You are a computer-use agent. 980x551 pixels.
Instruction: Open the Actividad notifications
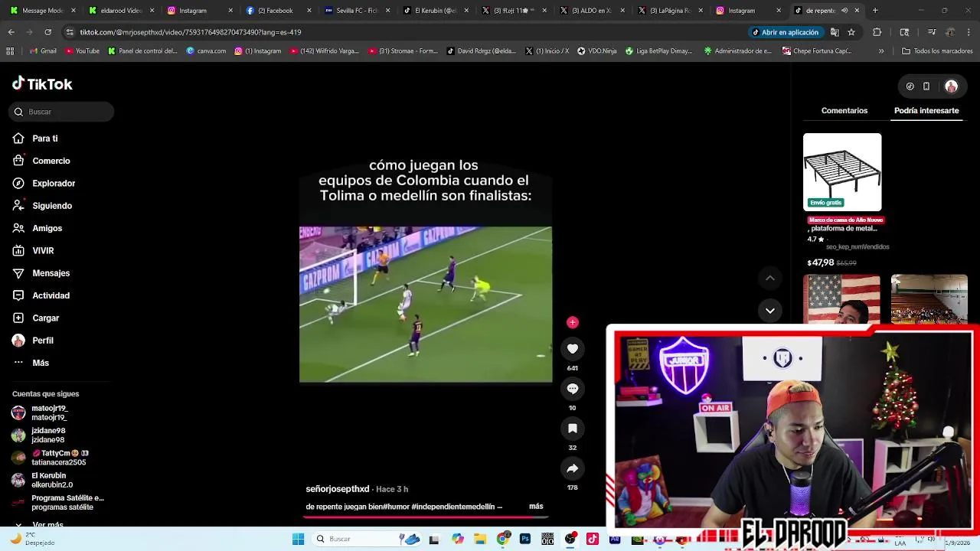41,295
